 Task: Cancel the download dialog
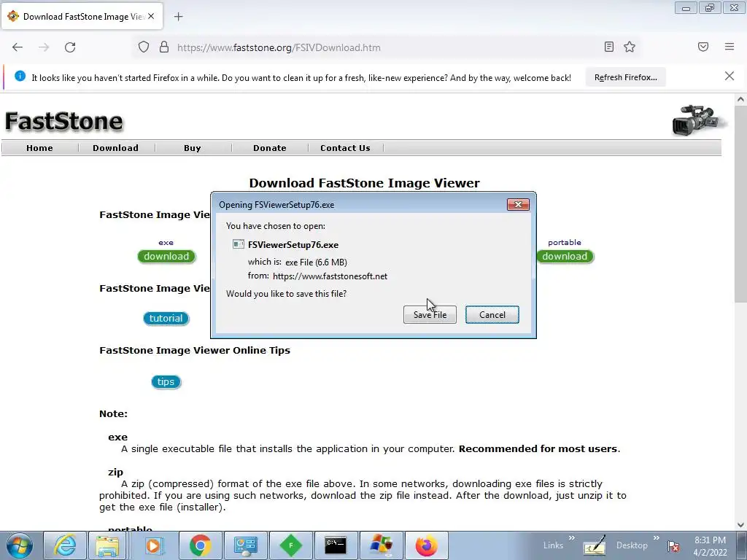(492, 315)
